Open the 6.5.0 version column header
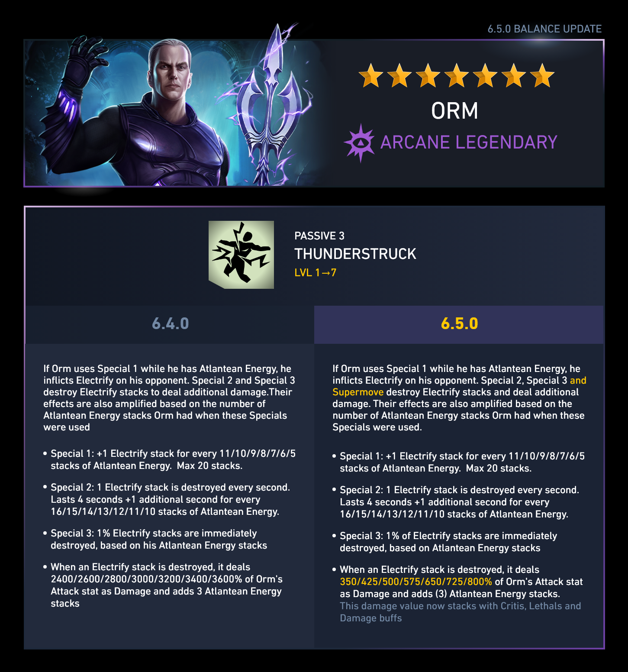The image size is (628, 672). (x=459, y=324)
